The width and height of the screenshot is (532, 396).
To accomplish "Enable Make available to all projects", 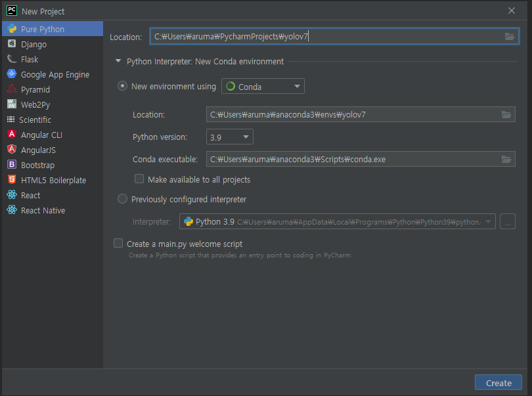I will (x=139, y=179).
